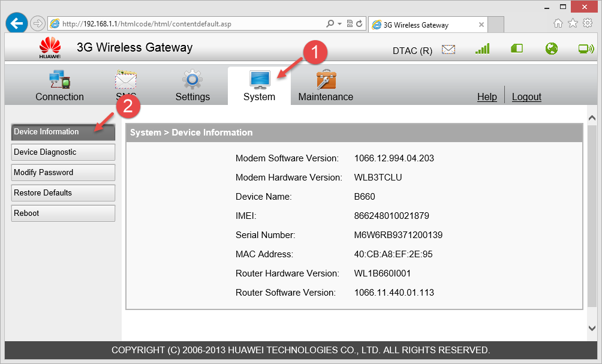Click the compatibility view icon

click(x=350, y=24)
